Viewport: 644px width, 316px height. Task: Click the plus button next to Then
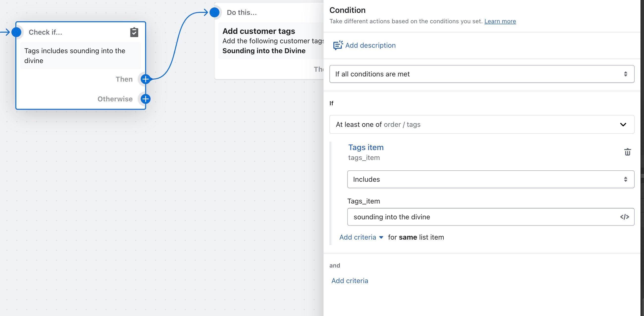pos(145,79)
